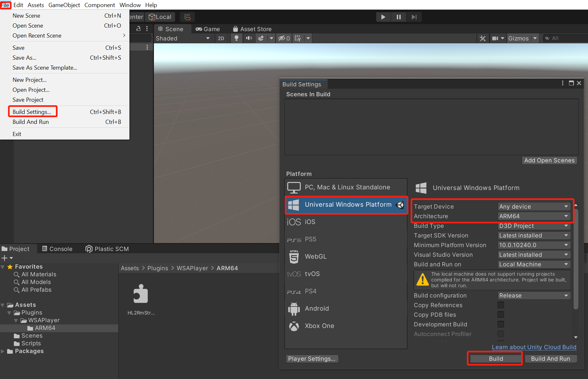
Task: Click the scene camera settings icon
Action: click(x=495, y=39)
